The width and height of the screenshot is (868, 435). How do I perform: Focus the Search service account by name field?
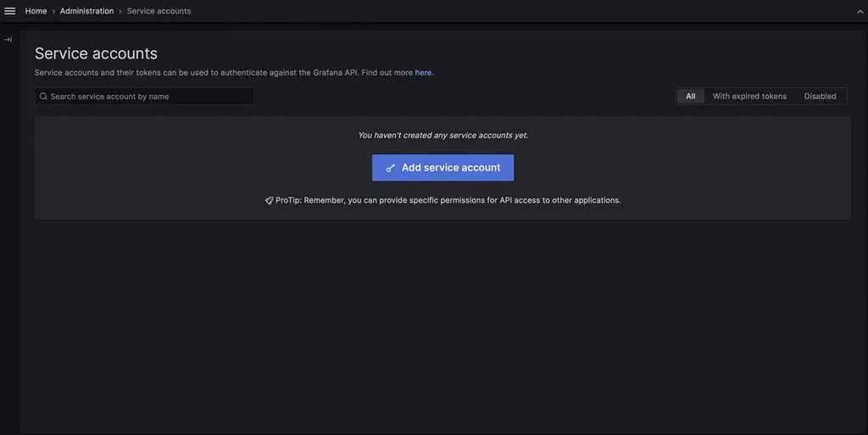click(x=144, y=97)
